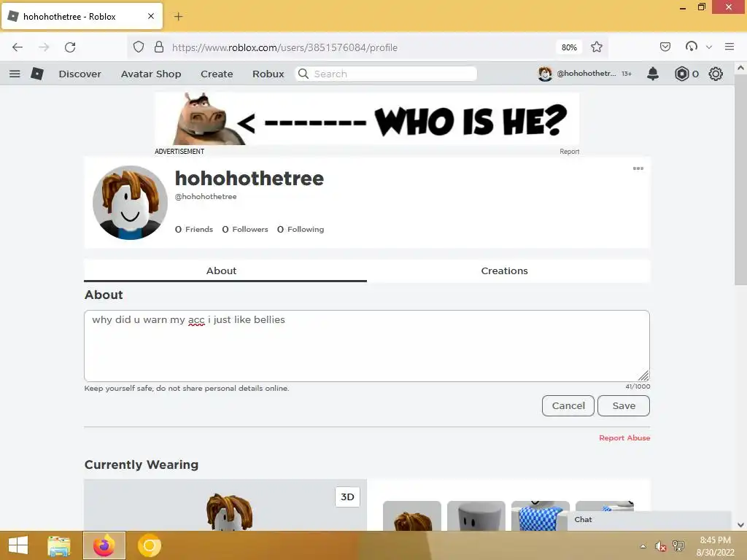Viewport: 747px width, 560px height.
Task: Click the orange circle taskbar app icon
Action: coord(149,545)
